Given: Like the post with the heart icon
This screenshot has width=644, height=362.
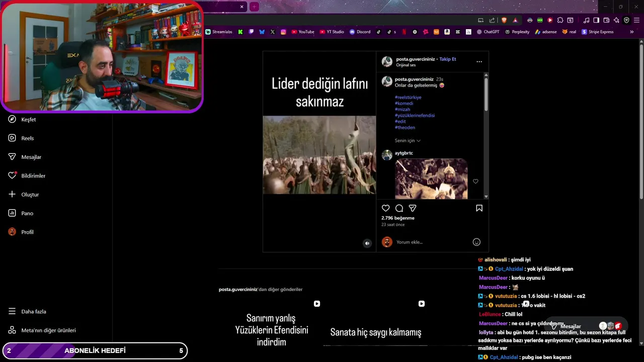Looking at the screenshot, I should coord(385,208).
